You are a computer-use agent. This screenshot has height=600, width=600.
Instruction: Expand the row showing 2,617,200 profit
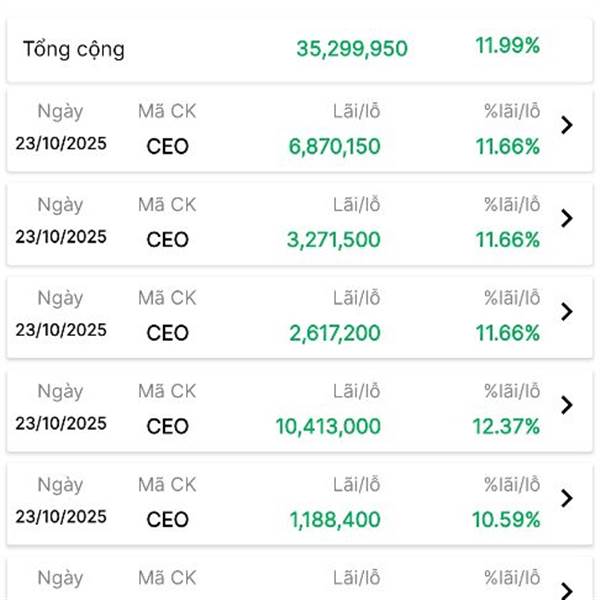click(x=566, y=311)
